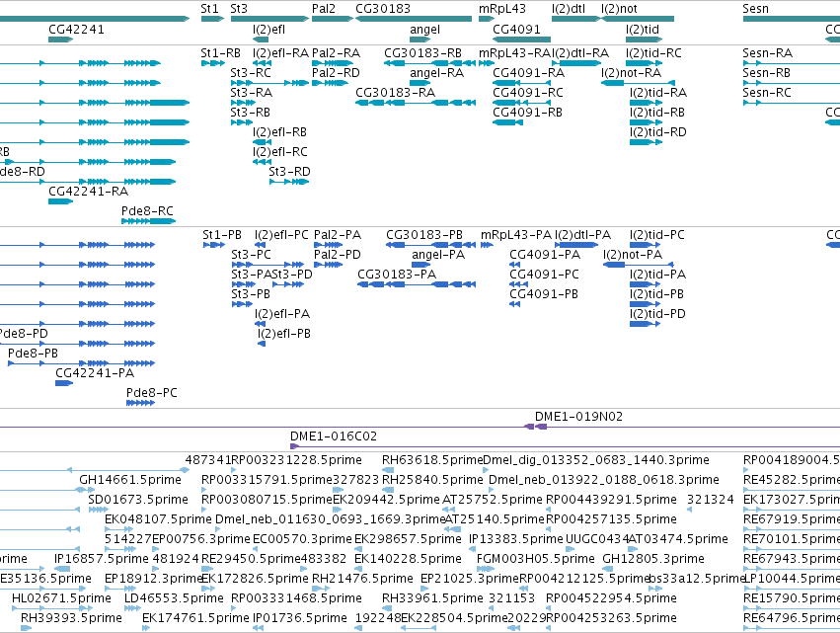Click the St1-RB transcript label
The width and height of the screenshot is (840, 633).
[x=221, y=53]
